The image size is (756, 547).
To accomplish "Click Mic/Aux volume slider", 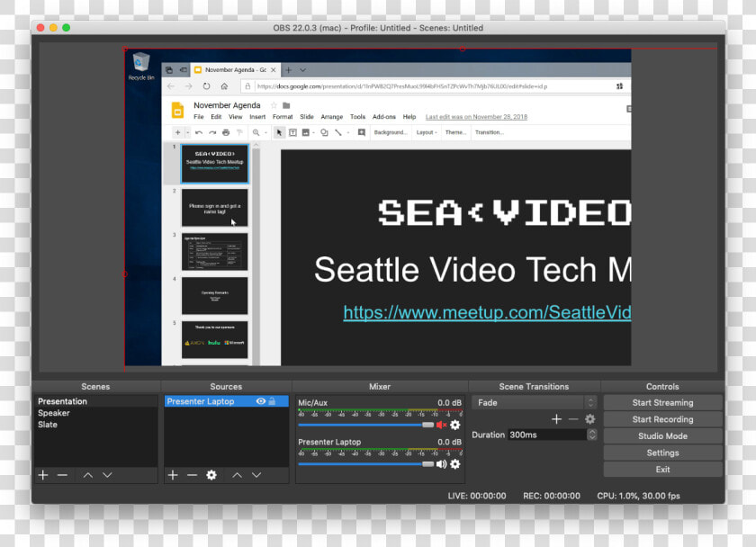I will click(x=366, y=425).
